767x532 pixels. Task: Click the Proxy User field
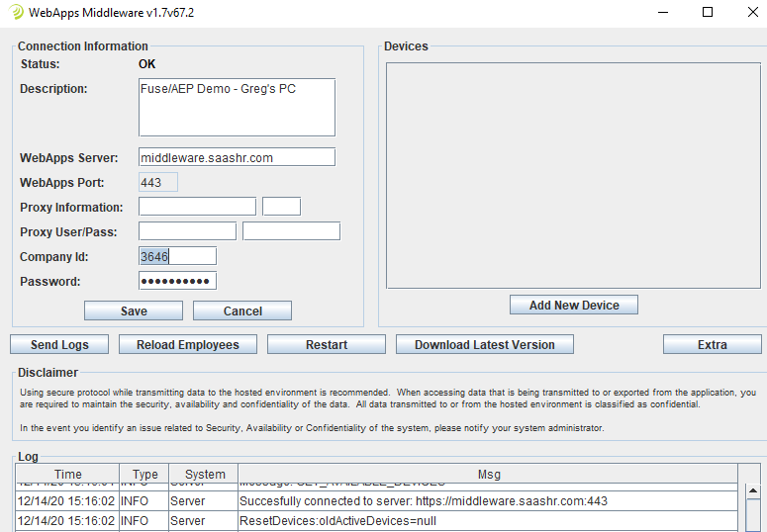(187, 231)
